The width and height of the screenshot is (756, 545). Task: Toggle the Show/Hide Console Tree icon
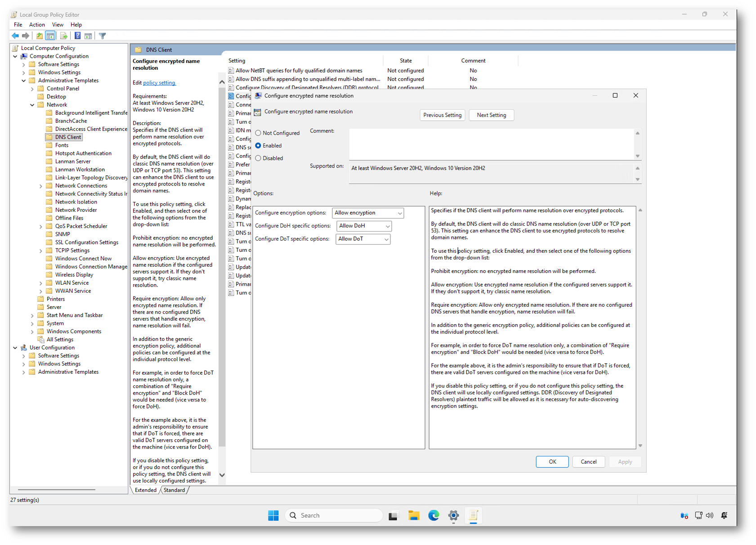click(50, 36)
